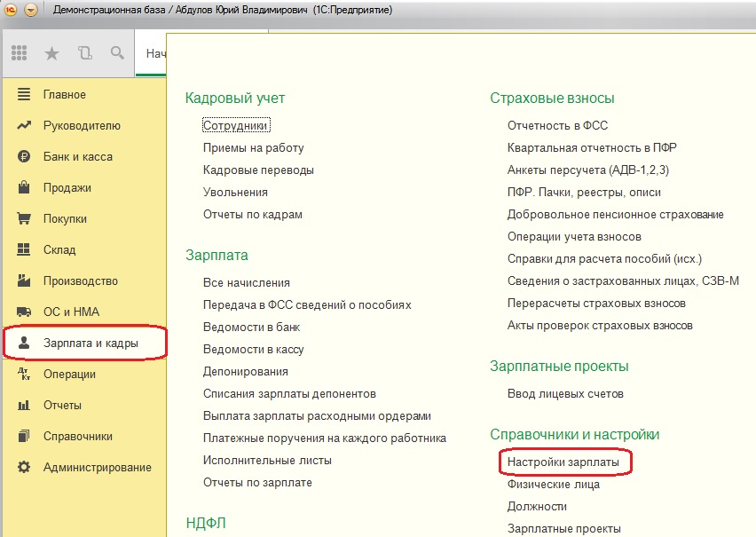Open Перерасчеты страховых взносов
Screen dimensions: 756x537
click(596, 303)
